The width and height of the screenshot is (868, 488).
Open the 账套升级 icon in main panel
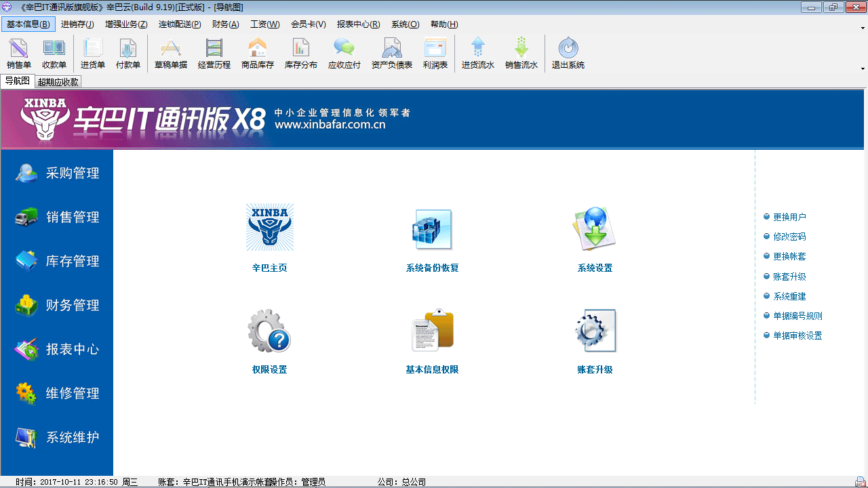click(x=595, y=331)
